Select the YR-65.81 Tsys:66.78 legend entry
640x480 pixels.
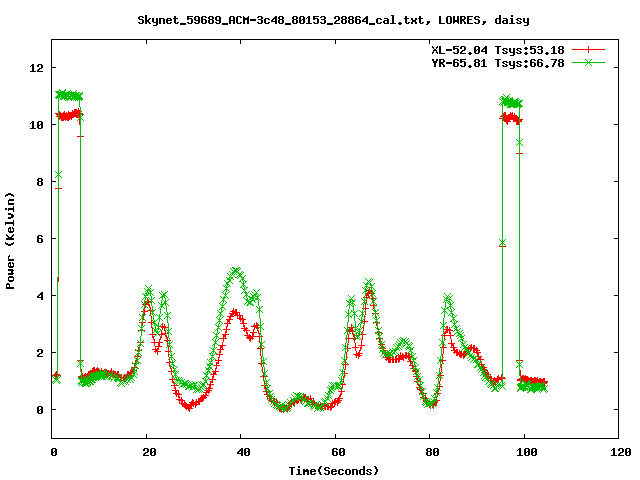(x=498, y=63)
